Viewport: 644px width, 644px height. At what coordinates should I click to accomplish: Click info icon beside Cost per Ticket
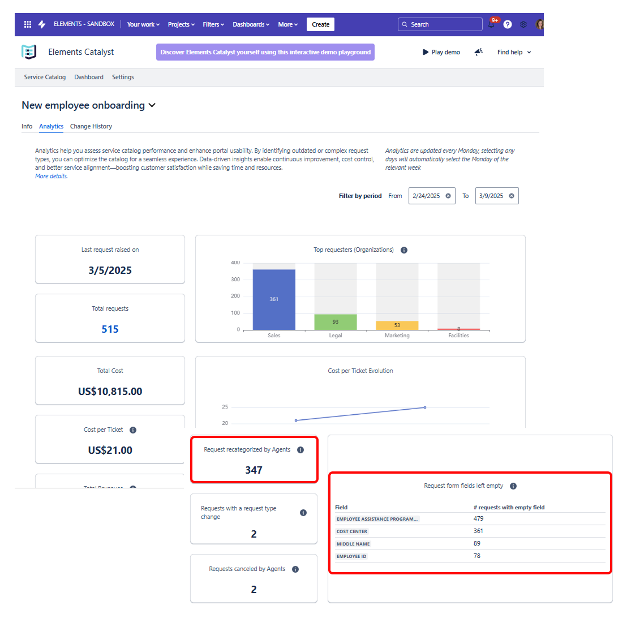133,430
